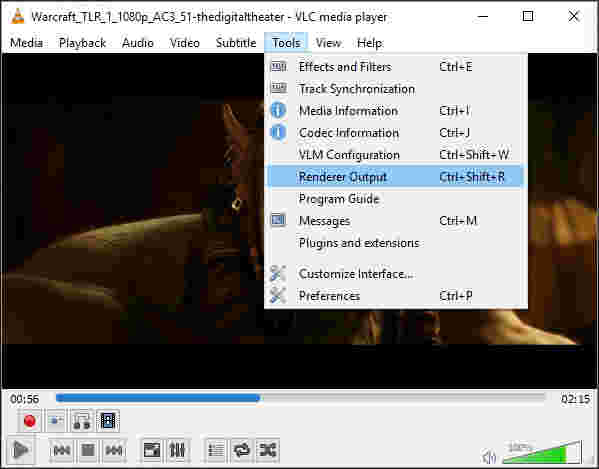
Task: Click the total duration 02:15 label
Action: tap(575, 399)
